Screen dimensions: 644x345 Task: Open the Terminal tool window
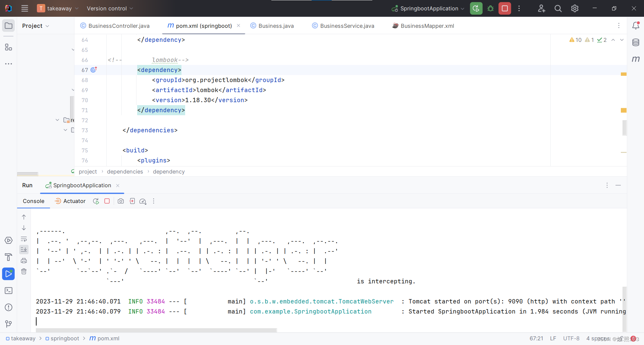click(8, 290)
